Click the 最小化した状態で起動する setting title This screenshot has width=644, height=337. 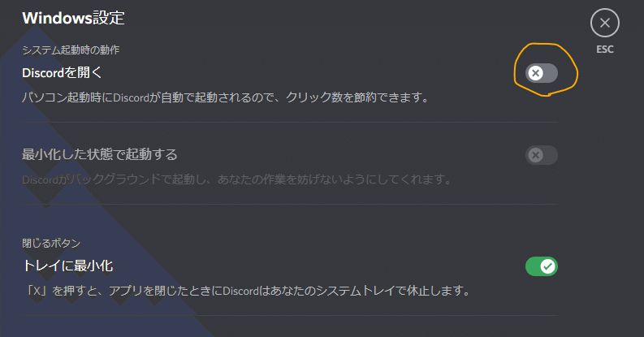100,155
